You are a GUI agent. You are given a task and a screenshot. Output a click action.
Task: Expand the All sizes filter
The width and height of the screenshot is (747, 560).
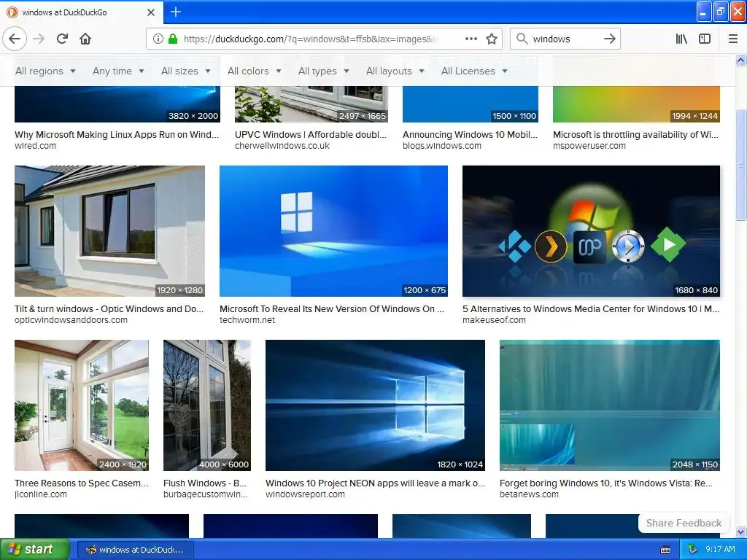click(186, 71)
